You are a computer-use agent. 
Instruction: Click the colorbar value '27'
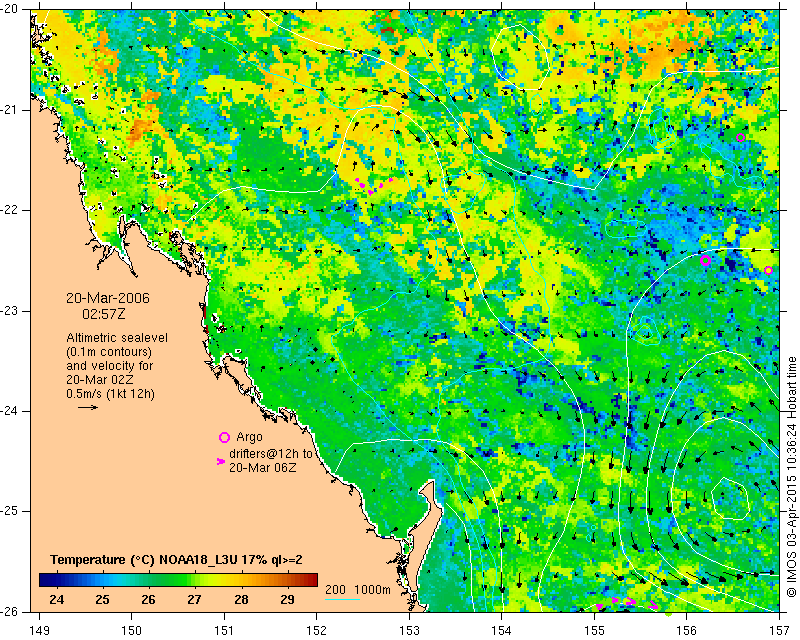[x=194, y=599]
